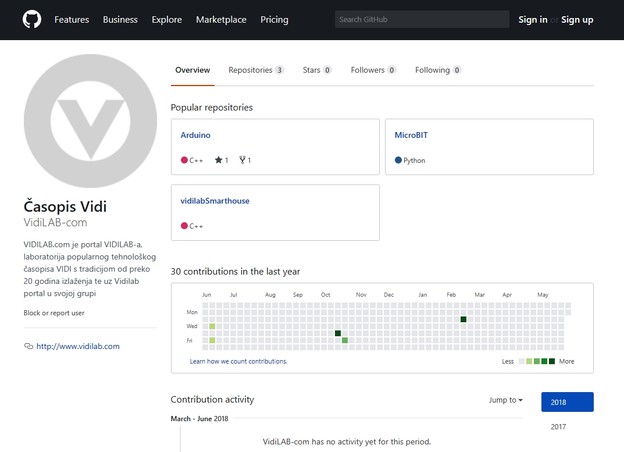Click the star icon on the Arduino repository

coord(218,160)
